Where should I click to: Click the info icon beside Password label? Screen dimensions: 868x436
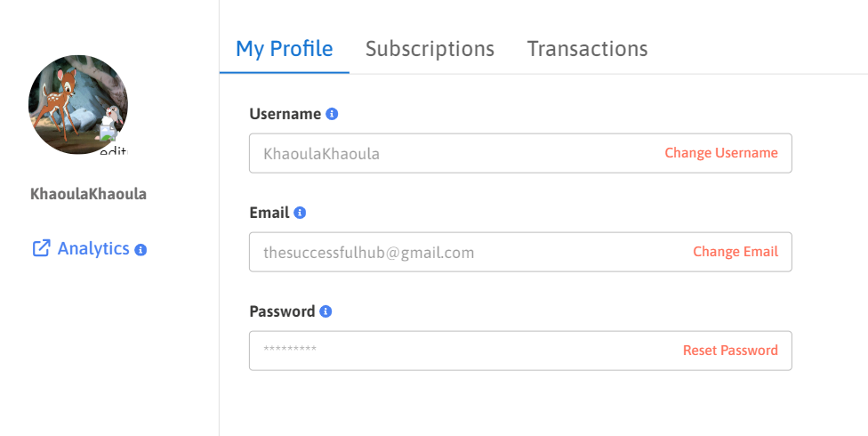(325, 311)
